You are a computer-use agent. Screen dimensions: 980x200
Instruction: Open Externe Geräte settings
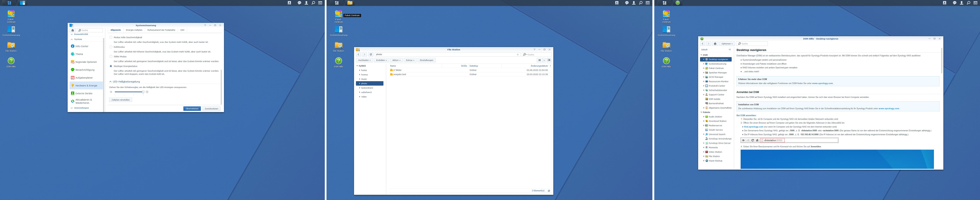point(86,93)
